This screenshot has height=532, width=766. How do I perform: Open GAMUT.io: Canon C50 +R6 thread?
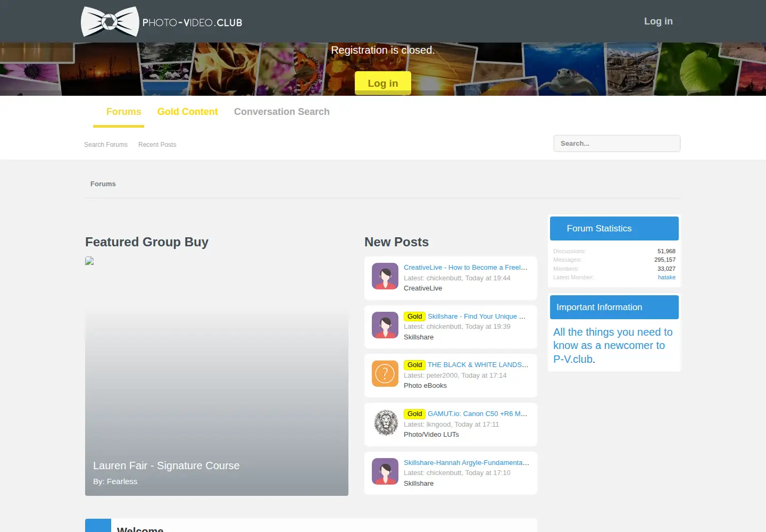point(477,414)
